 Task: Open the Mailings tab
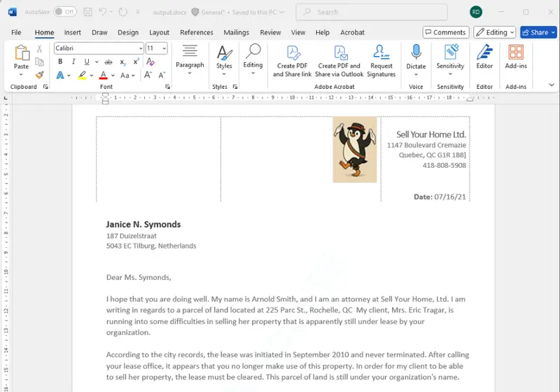point(236,32)
